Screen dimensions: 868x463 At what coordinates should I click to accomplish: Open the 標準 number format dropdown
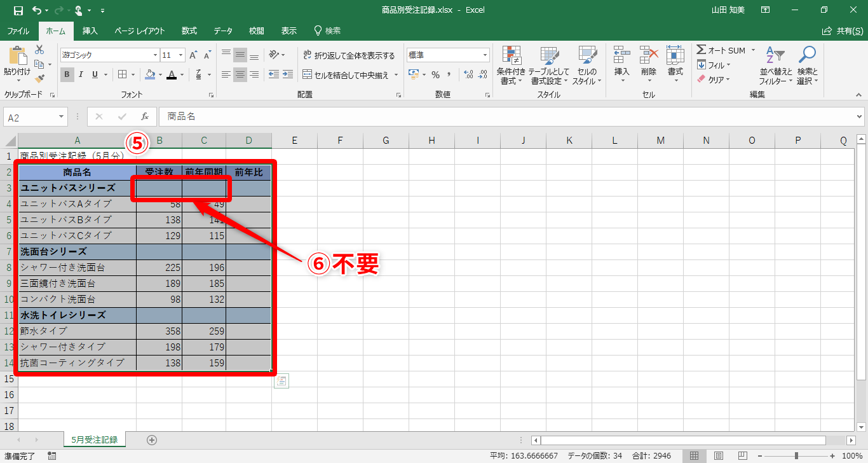(x=485, y=55)
